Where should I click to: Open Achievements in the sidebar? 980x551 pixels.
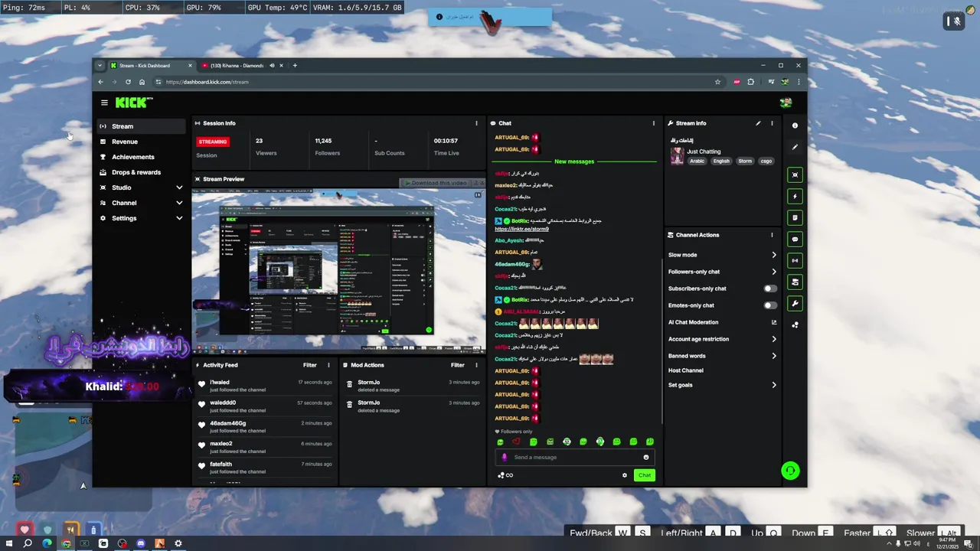coord(141,157)
